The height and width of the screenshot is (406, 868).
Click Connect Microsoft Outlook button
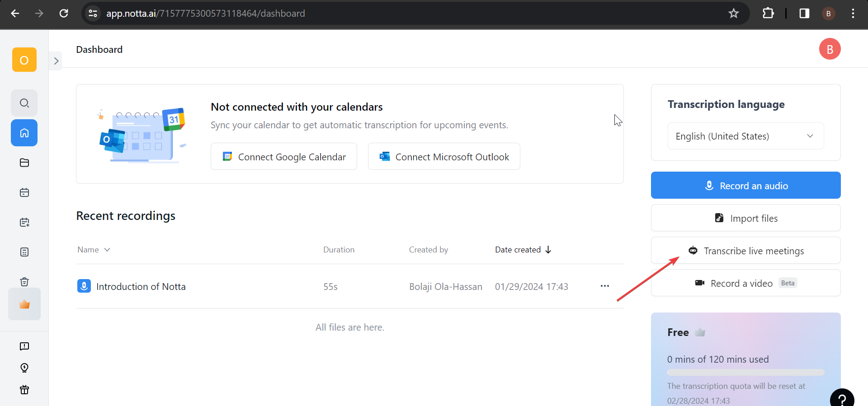click(444, 156)
